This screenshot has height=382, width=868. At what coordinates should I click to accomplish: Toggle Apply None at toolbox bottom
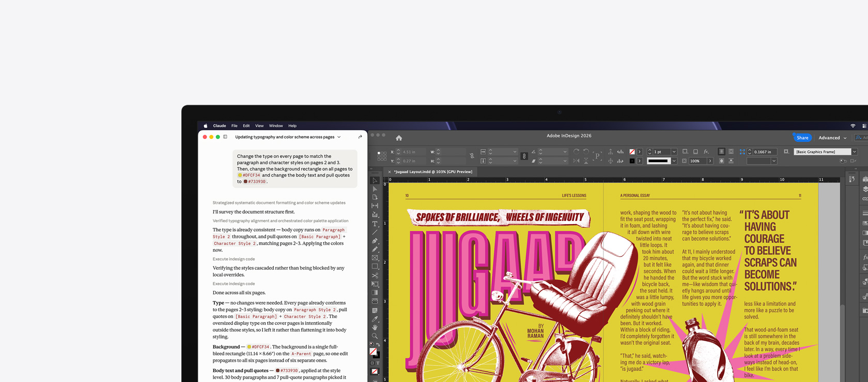[x=375, y=372]
